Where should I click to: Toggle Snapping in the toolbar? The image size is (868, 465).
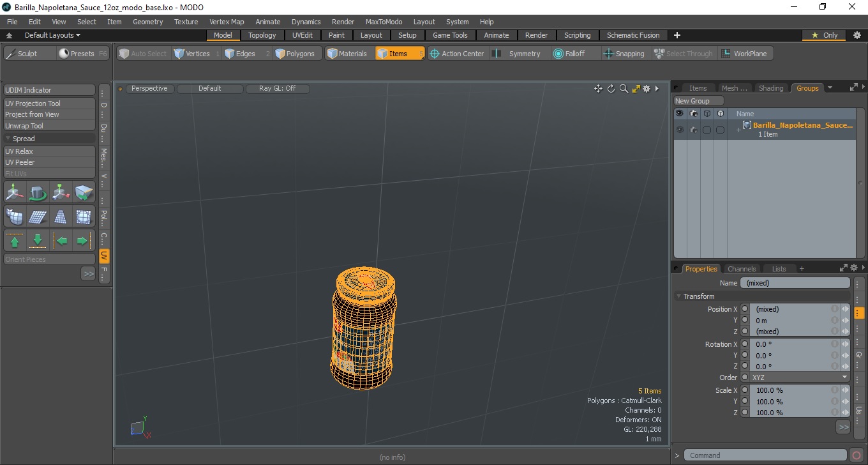tap(624, 54)
